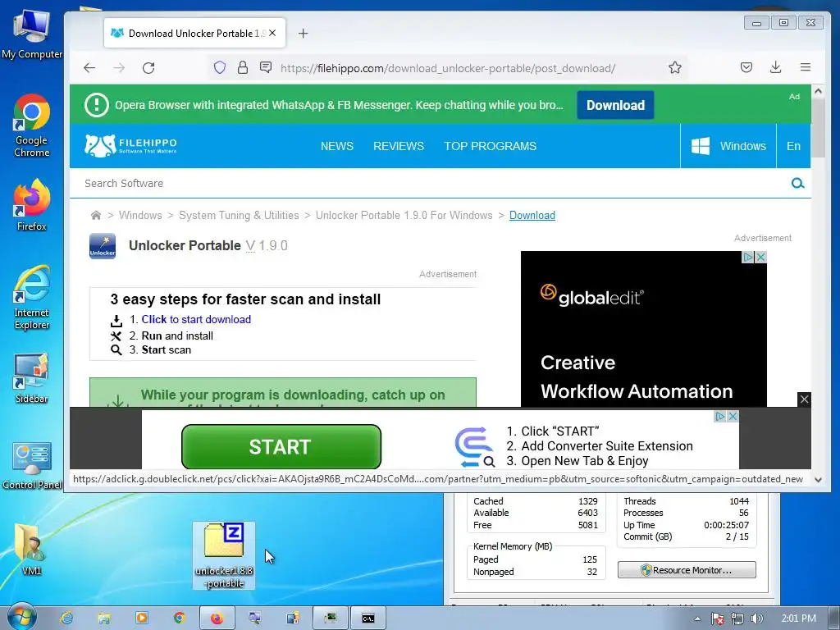Click the taskbar clock 2:01 PM
This screenshot has height=630, width=840.
[798, 619]
